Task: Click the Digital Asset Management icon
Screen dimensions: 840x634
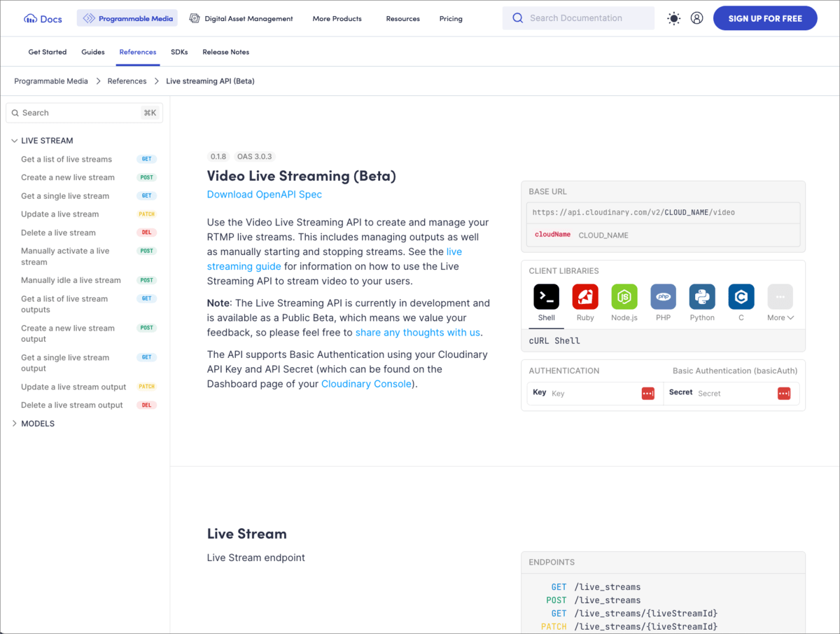Action: pyautogui.click(x=195, y=19)
